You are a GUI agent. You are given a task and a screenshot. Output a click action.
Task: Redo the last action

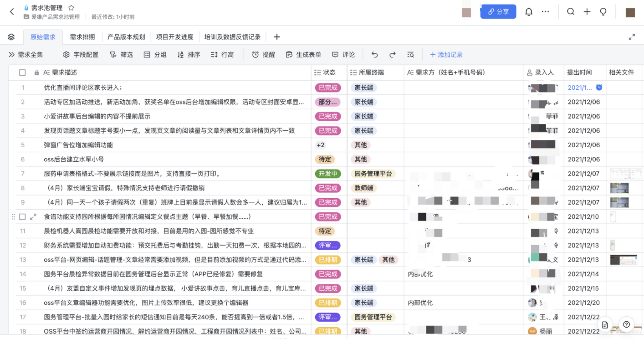[x=392, y=55]
